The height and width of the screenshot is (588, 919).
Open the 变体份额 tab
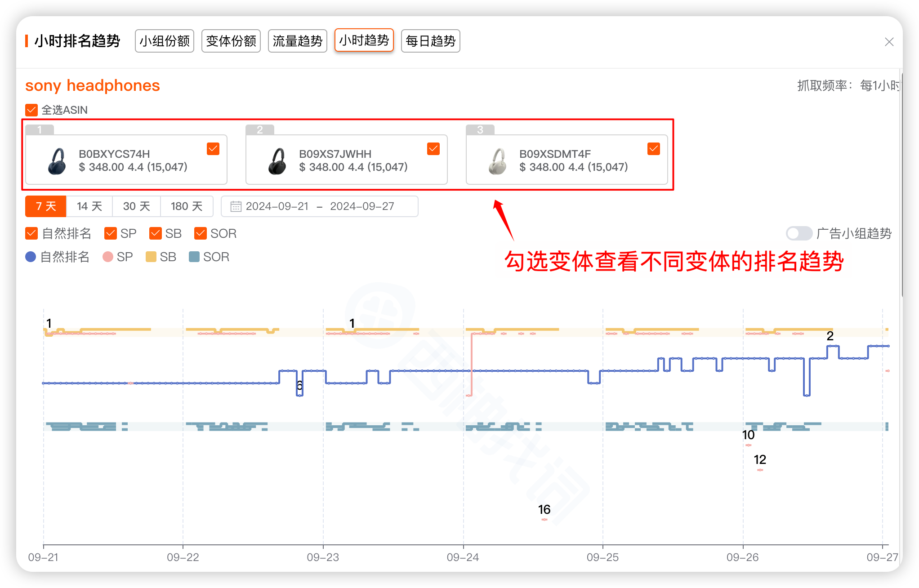click(x=231, y=41)
